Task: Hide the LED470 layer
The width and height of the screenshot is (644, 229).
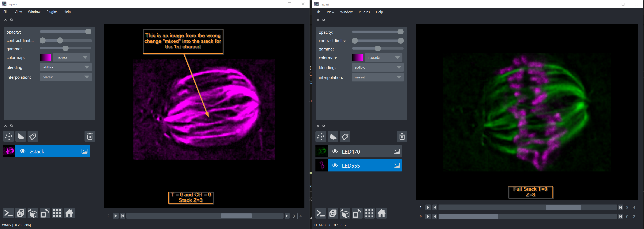Action: click(335, 151)
